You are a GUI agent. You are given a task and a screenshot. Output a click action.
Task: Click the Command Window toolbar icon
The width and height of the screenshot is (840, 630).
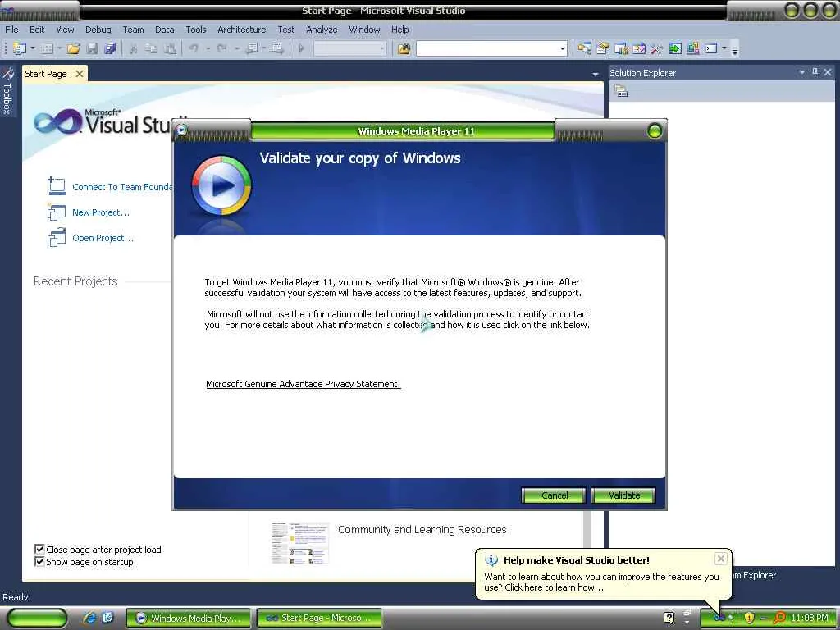[711, 48]
